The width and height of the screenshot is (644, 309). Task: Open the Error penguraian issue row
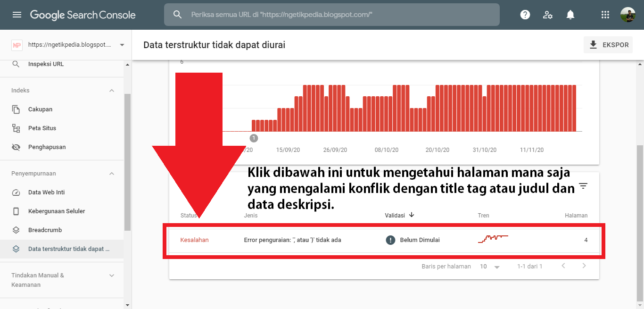click(384, 240)
